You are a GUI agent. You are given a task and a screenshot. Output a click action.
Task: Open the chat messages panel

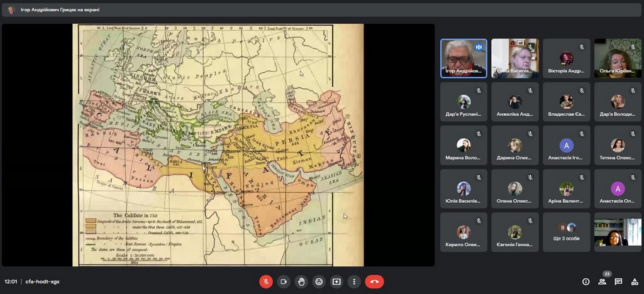[x=619, y=282]
